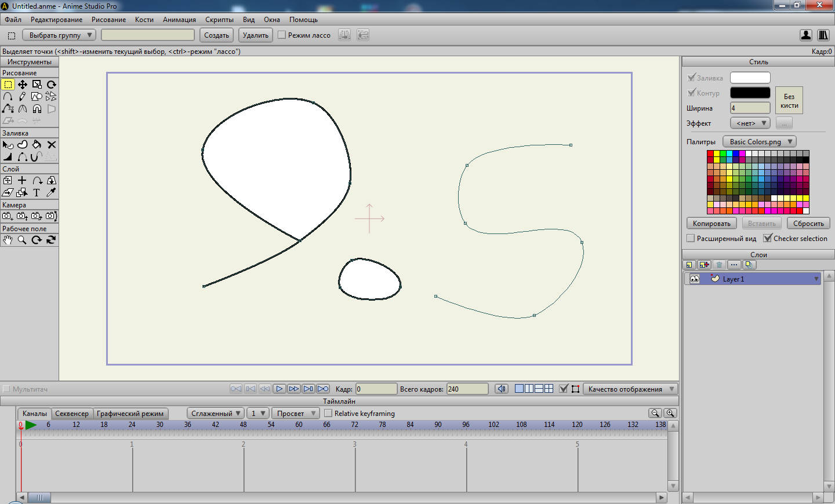Click the Pan hand workspace tool
This screenshot has height=504, width=835.
coord(8,240)
